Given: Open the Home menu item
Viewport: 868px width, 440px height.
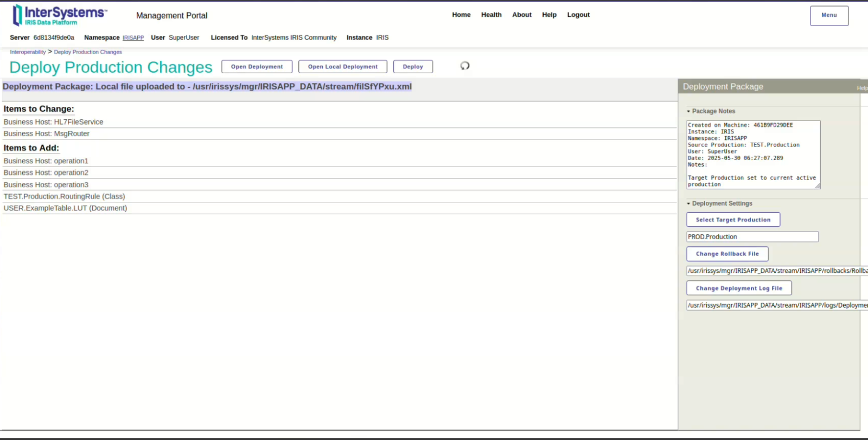Looking at the screenshot, I should point(461,15).
